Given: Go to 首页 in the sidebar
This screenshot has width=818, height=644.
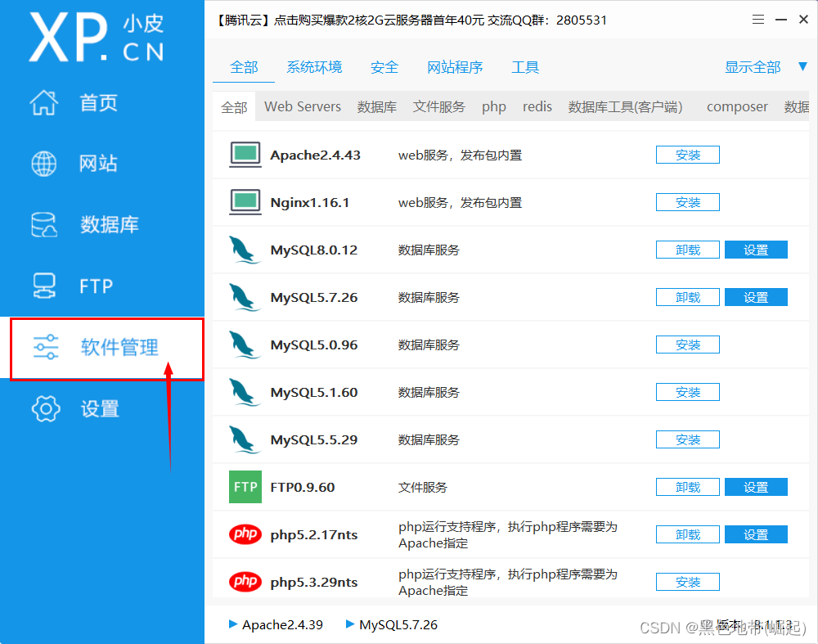Looking at the screenshot, I should [x=99, y=103].
